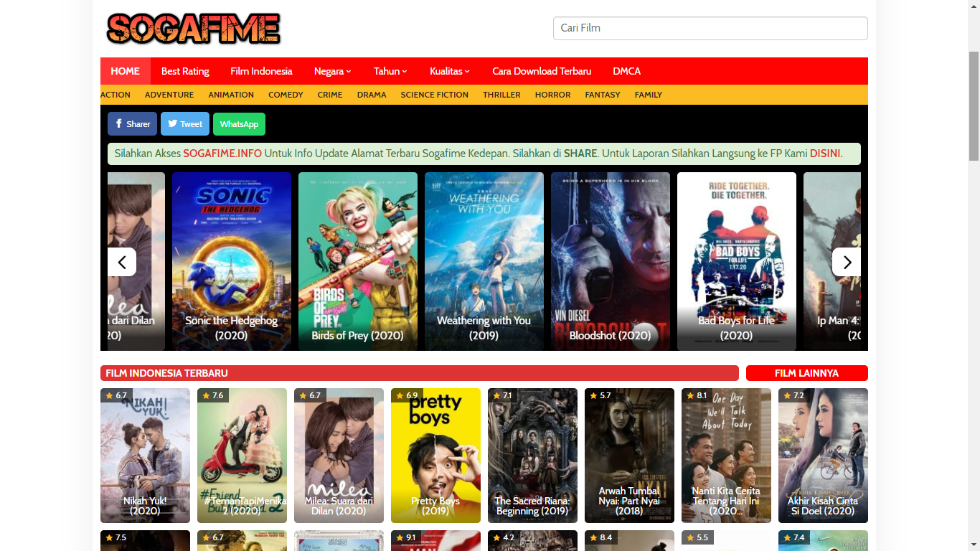Viewport: 980px width, 551px height.
Task: Share via WhatsApp button
Action: (239, 124)
